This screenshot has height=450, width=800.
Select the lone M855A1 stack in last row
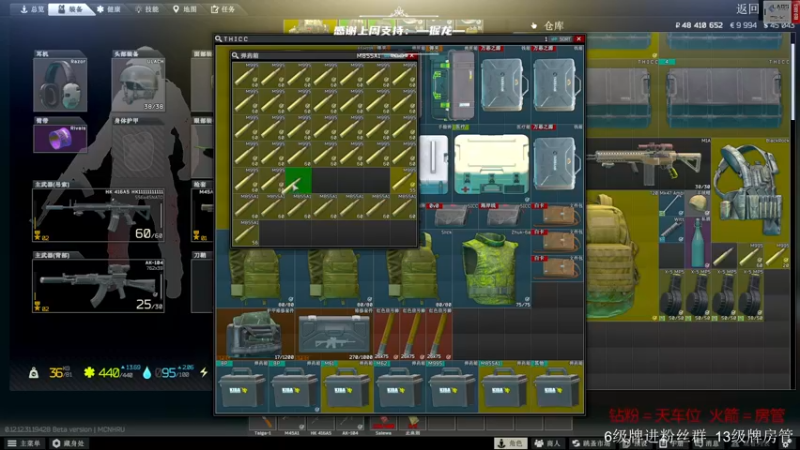pyautogui.click(x=245, y=233)
